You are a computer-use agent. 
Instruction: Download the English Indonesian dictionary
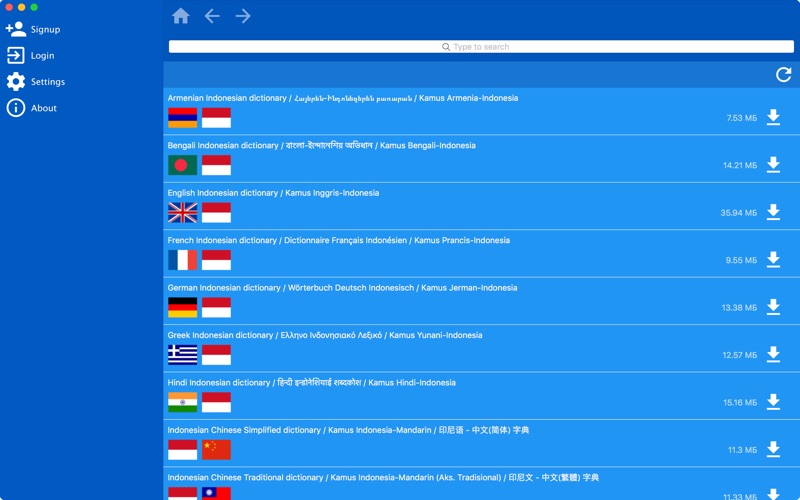[x=773, y=212]
